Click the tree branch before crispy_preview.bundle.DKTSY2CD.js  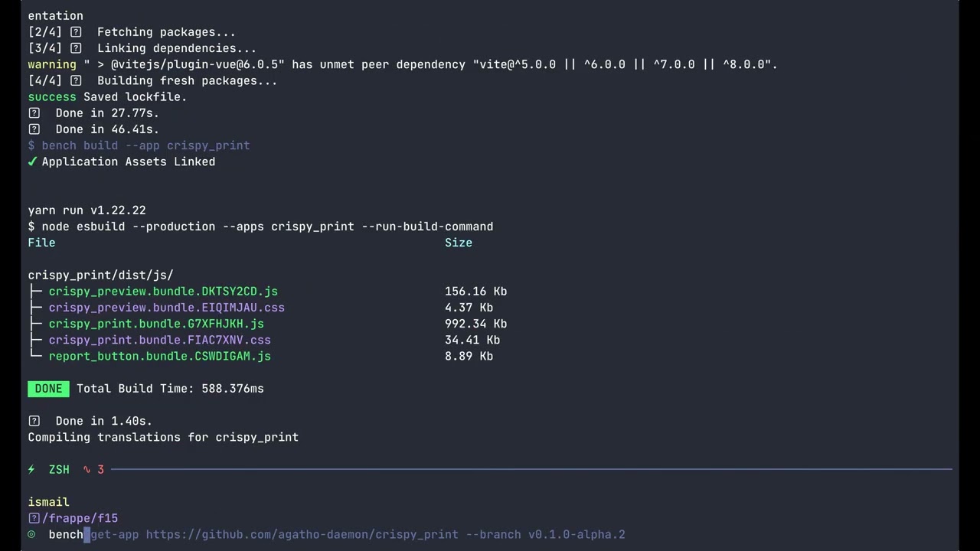pos(35,291)
